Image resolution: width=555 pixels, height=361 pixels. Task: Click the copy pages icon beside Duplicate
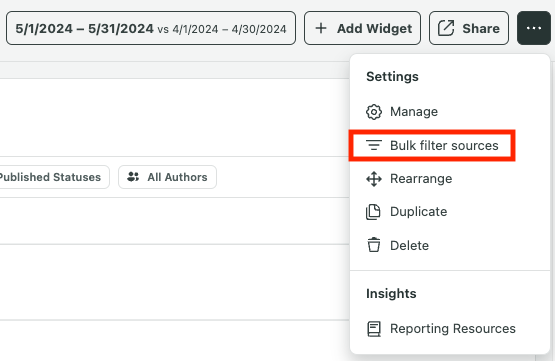point(373,212)
